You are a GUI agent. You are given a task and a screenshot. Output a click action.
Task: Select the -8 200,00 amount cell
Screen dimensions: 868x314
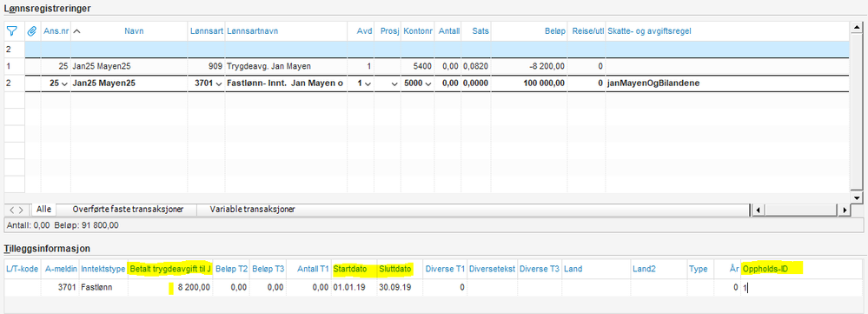(x=530, y=66)
